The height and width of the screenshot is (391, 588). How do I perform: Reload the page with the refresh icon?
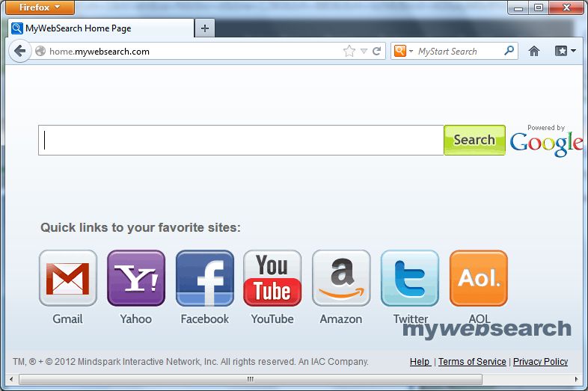[x=377, y=51]
